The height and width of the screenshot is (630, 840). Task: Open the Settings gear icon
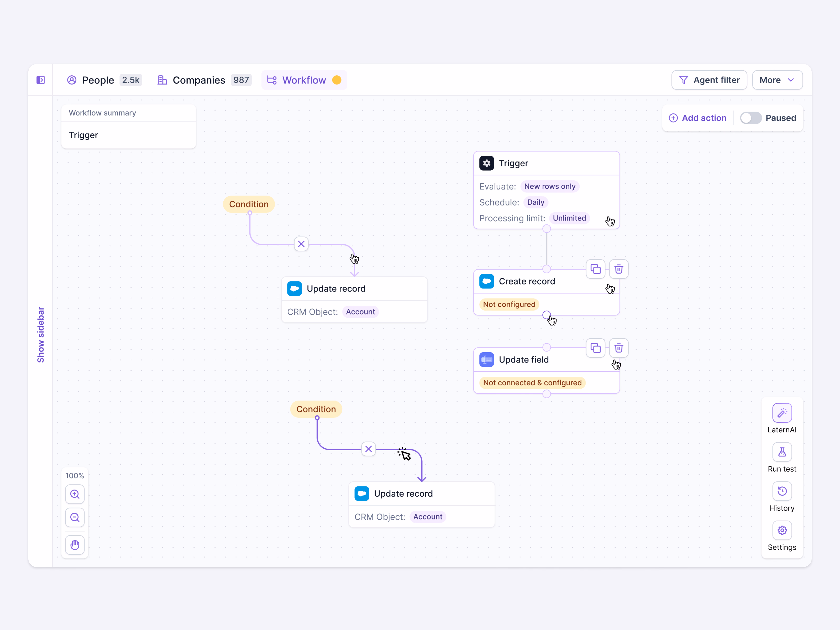[782, 530]
